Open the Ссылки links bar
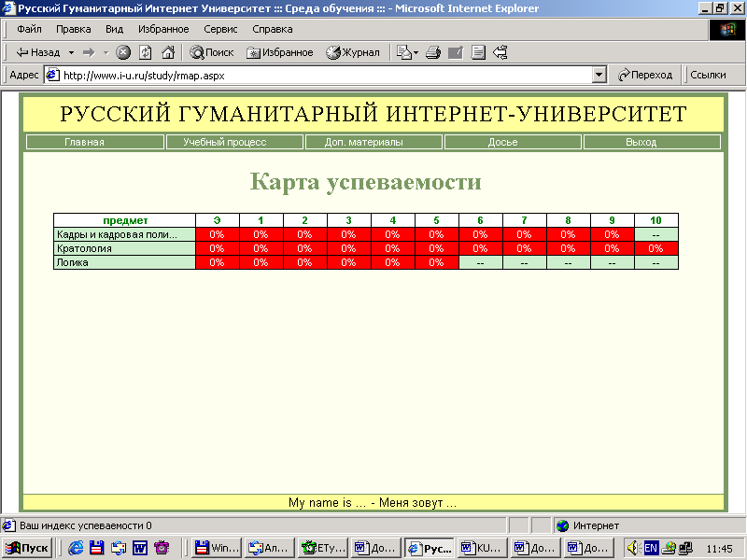The image size is (747, 560). pyautogui.click(x=708, y=76)
